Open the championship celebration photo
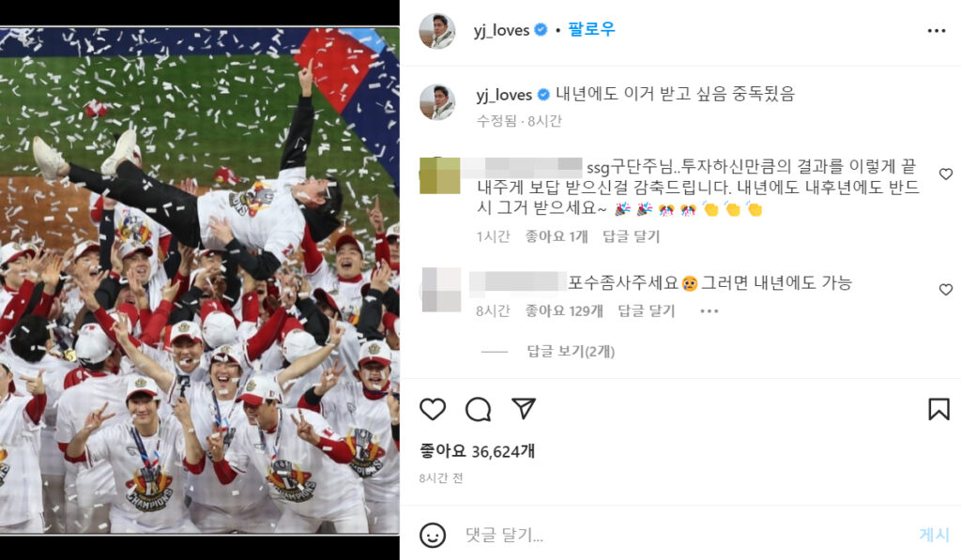Image resolution: width=961 pixels, height=560 pixels. [200, 280]
